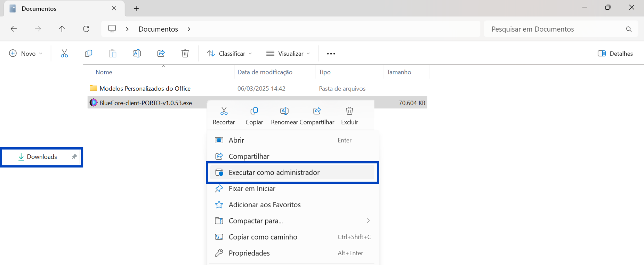This screenshot has width=644, height=274.
Task: Open the Visualizar view options
Action: pyautogui.click(x=288, y=54)
